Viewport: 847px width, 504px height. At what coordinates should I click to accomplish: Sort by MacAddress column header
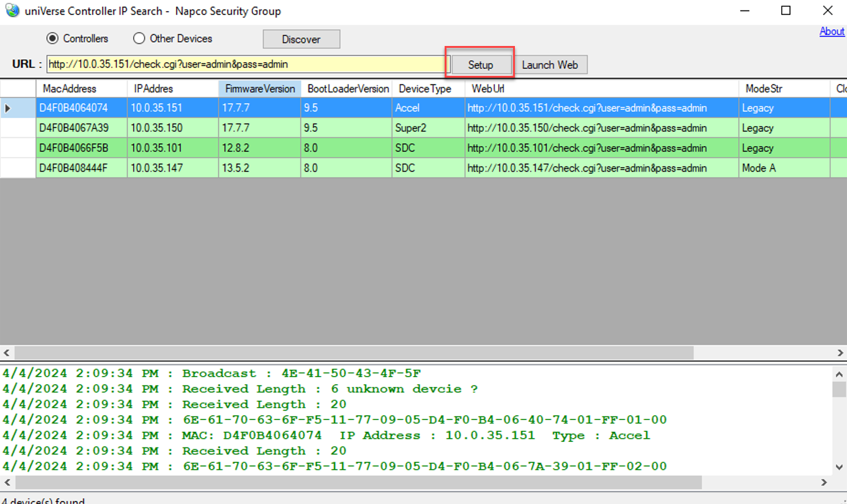point(70,89)
